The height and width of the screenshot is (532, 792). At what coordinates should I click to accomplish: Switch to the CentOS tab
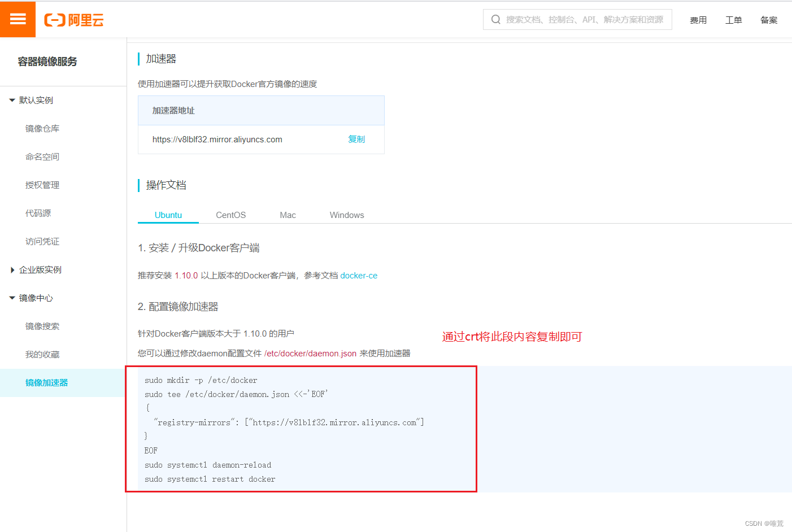230,215
